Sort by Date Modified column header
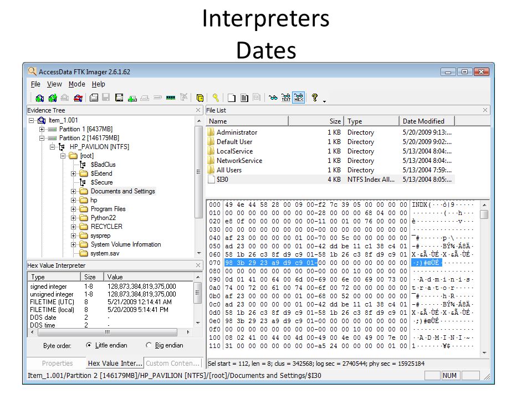532x399 pixels. coord(427,121)
